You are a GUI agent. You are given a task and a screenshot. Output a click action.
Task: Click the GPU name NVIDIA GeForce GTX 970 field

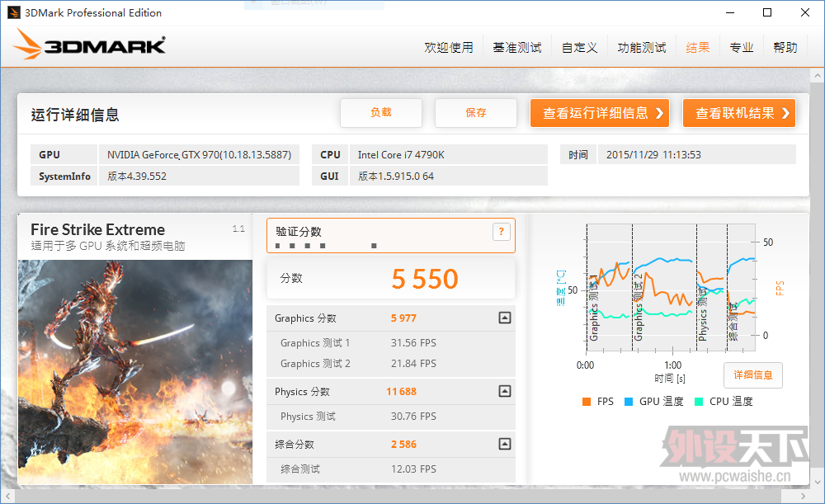pyautogui.click(x=199, y=155)
